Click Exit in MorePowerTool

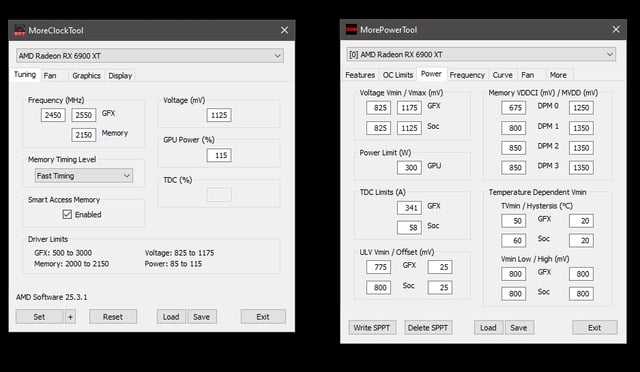(594, 327)
